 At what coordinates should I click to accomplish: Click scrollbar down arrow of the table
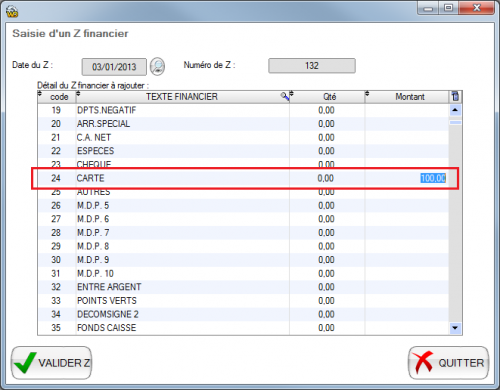[x=455, y=328]
